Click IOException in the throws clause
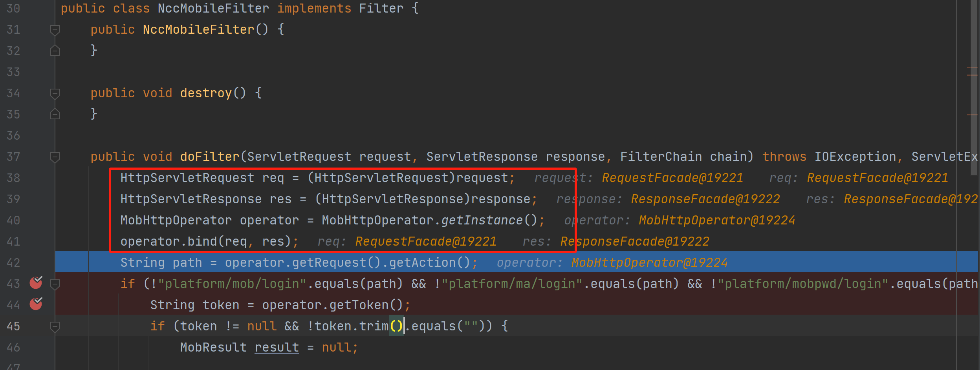980x370 pixels. (855, 157)
